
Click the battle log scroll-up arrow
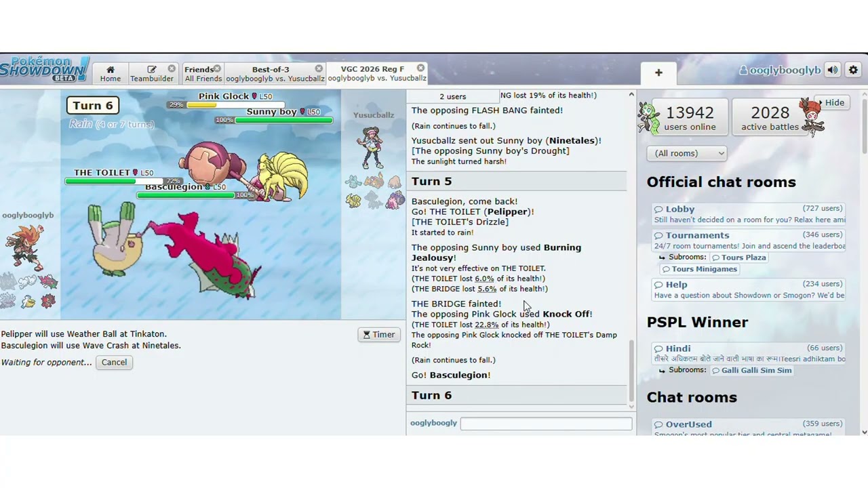click(631, 95)
